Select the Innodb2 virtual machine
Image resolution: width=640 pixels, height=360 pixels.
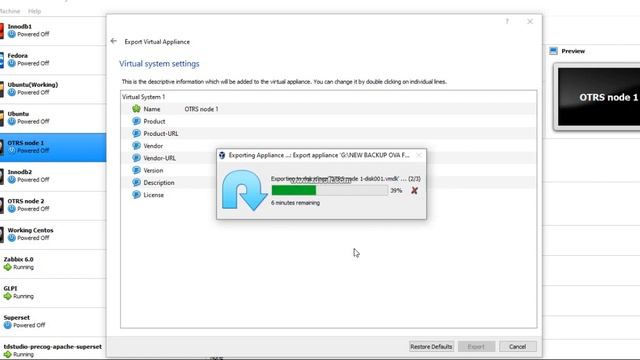click(53, 176)
